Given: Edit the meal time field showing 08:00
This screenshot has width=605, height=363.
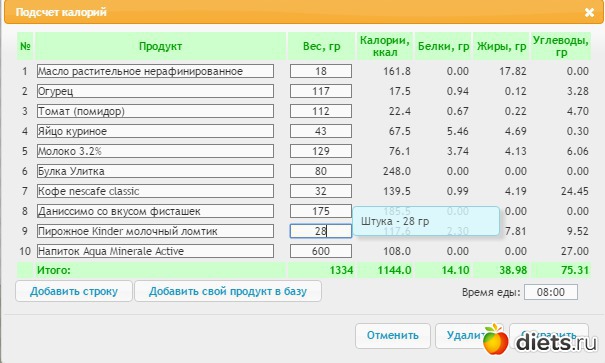Looking at the screenshot, I should [551, 292].
